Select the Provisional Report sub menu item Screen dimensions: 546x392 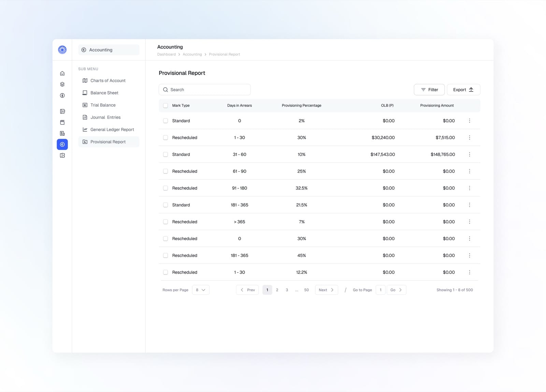coord(109,142)
